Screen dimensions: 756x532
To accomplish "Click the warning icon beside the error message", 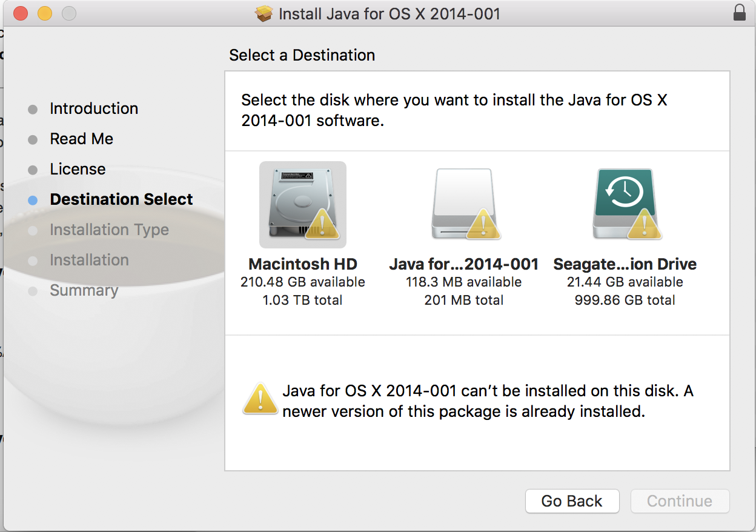I will coord(260,399).
